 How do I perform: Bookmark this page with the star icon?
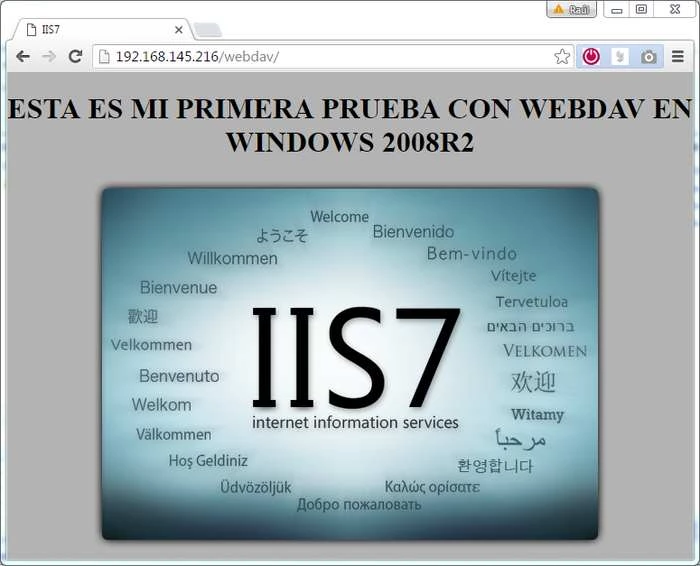[x=562, y=57]
